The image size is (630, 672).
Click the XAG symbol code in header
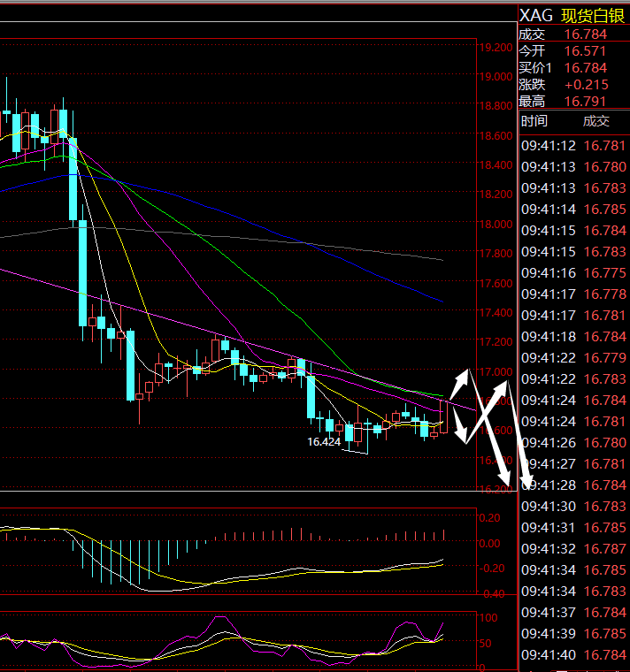(536, 15)
